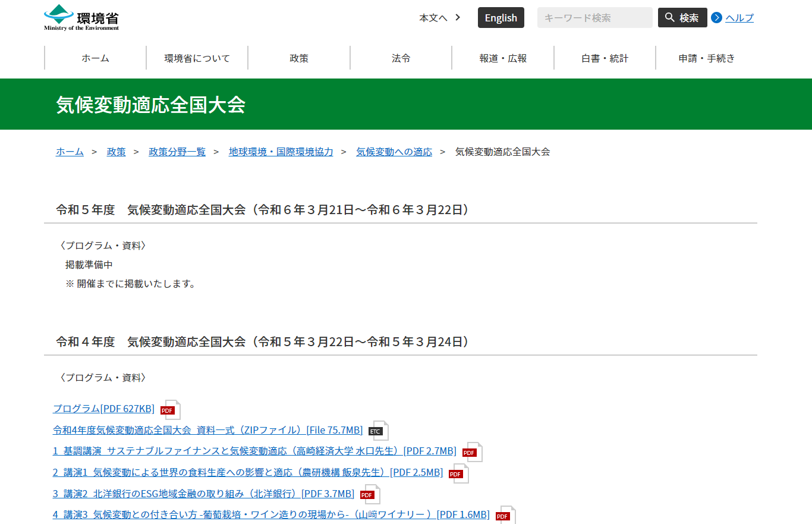Screen dimensions: 812x524
Task: Click the blue arrow icon beside ヘルプ
Action: [x=716, y=18]
